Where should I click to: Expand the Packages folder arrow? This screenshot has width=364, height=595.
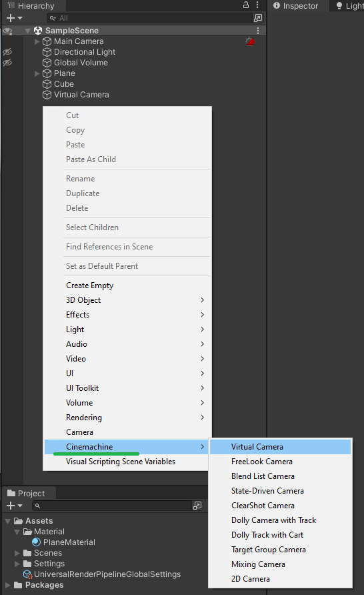point(7,585)
